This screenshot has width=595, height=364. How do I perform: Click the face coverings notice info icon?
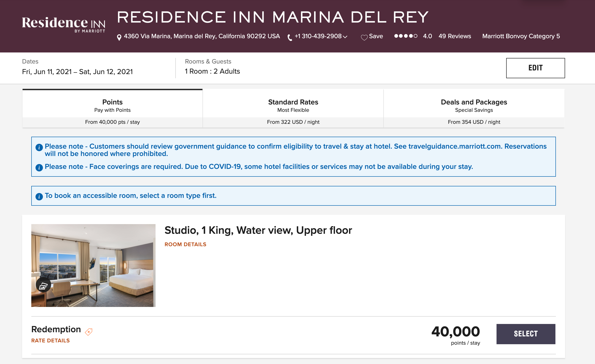coord(39,167)
